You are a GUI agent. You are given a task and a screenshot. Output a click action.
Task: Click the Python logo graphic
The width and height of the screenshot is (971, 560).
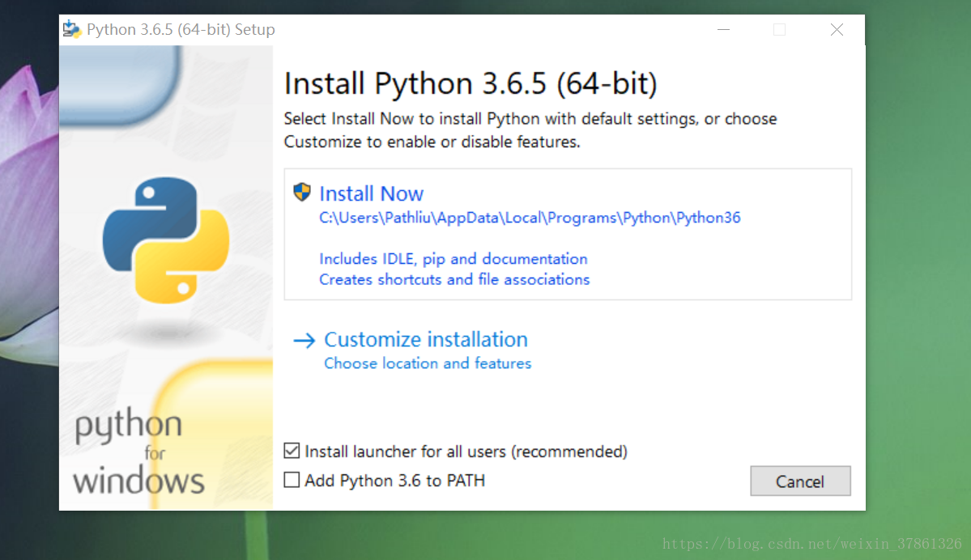[166, 240]
